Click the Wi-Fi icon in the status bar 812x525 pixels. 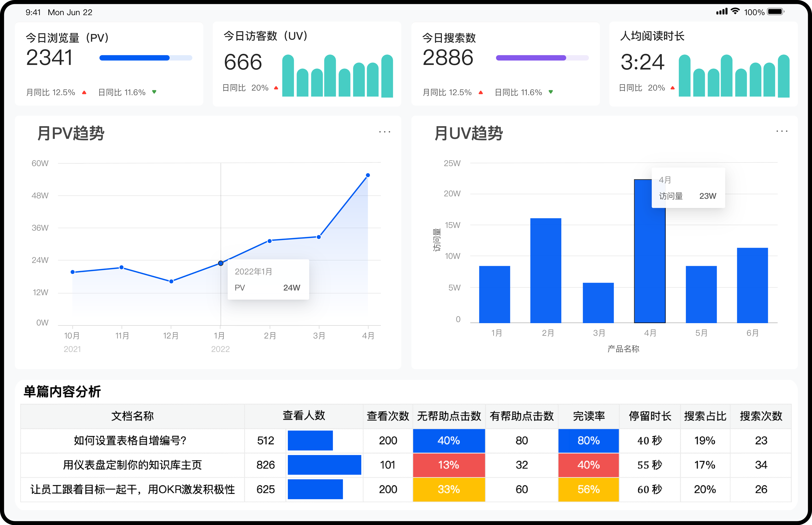point(735,11)
